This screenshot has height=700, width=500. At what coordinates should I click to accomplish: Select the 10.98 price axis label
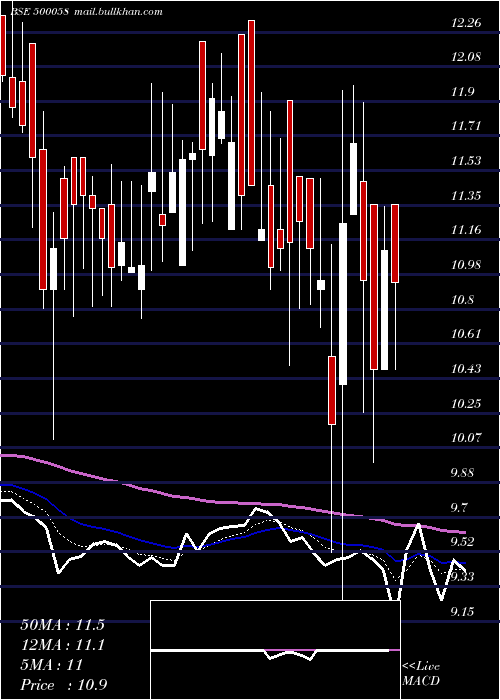point(466,265)
